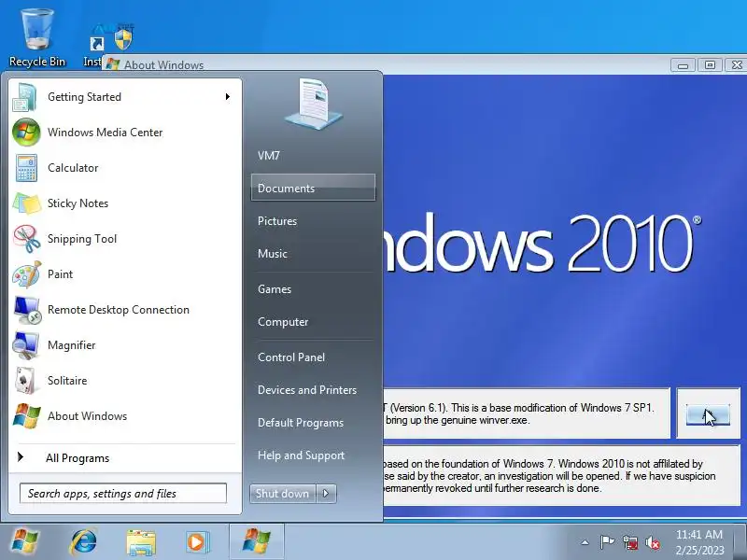Click the Shut down button

point(283,494)
